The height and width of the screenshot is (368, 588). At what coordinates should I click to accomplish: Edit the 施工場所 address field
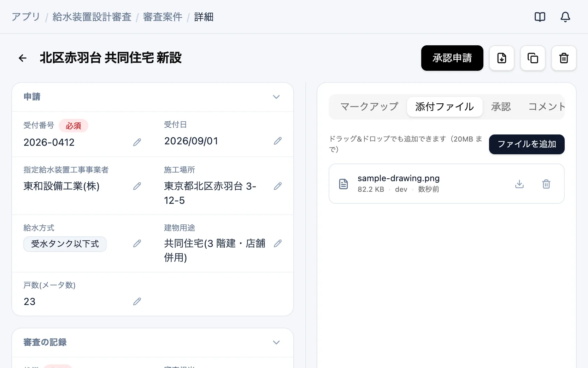click(278, 186)
